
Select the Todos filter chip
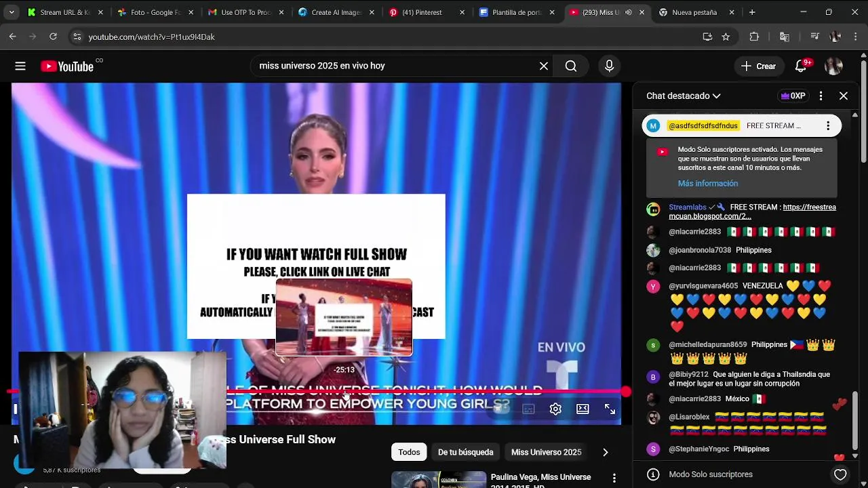409,452
